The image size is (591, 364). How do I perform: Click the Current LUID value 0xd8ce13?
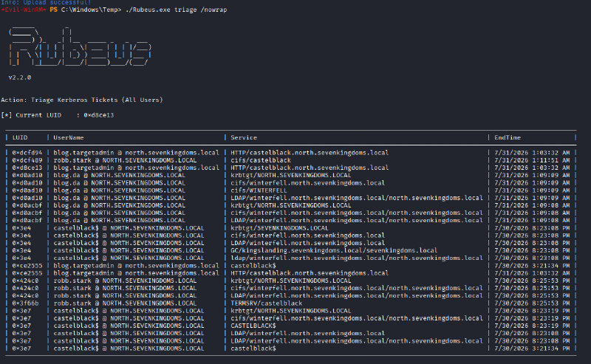click(99, 115)
